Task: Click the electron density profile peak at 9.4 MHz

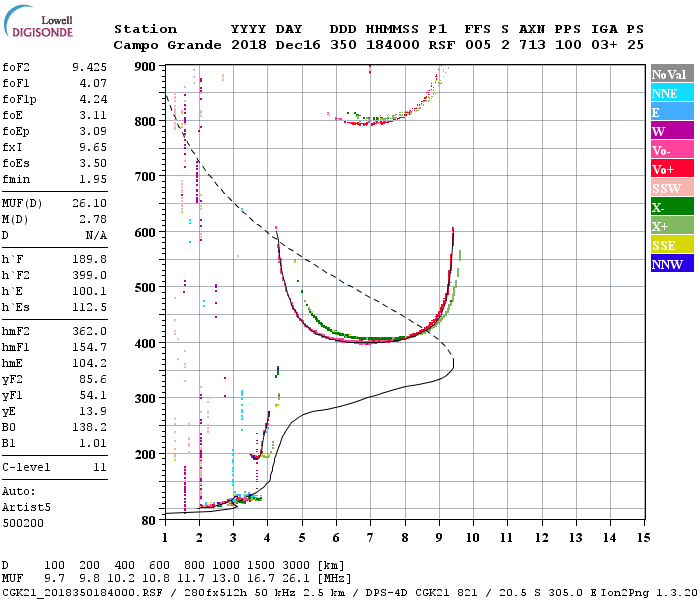Action: coord(453,363)
